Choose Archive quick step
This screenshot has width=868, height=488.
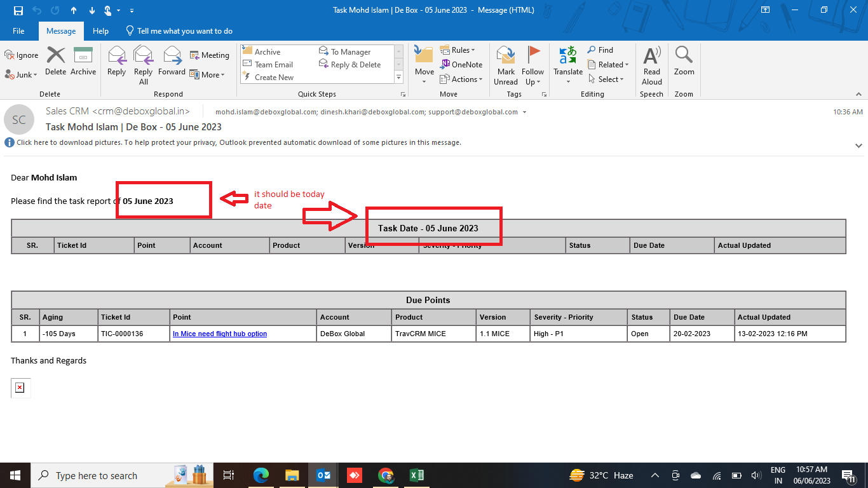point(261,51)
